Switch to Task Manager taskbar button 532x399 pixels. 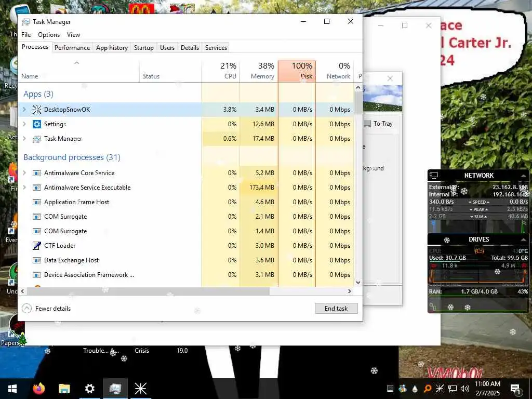pos(115,389)
